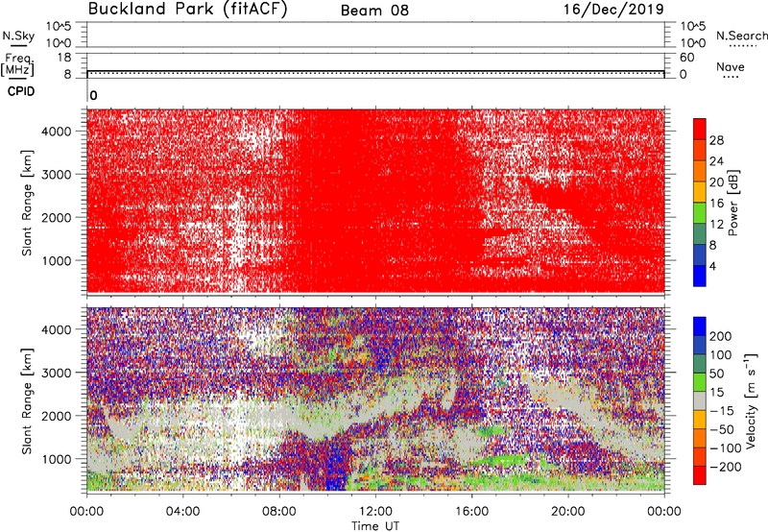
Task: Click the 'CPID' label
Action: click(21, 91)
